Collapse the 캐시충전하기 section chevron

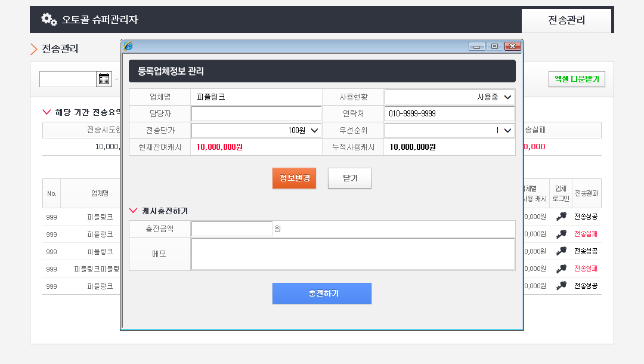click(x=134, y=211)
